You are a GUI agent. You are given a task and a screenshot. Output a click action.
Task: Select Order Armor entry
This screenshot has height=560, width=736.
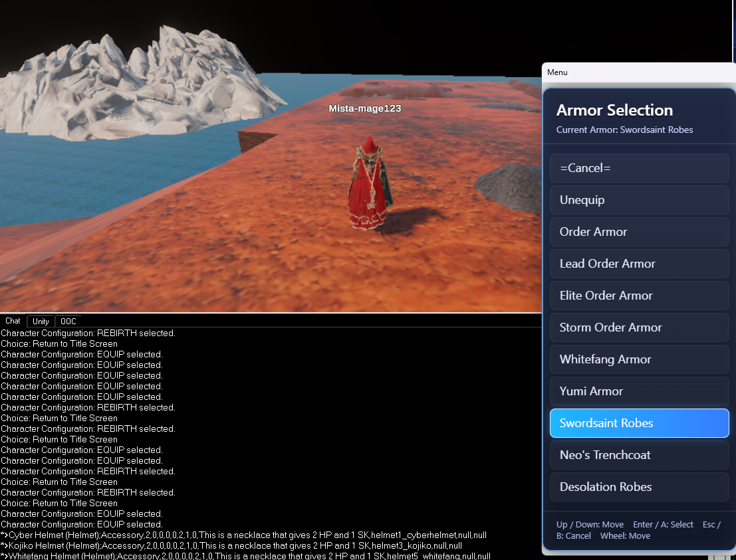coord(640,232)
